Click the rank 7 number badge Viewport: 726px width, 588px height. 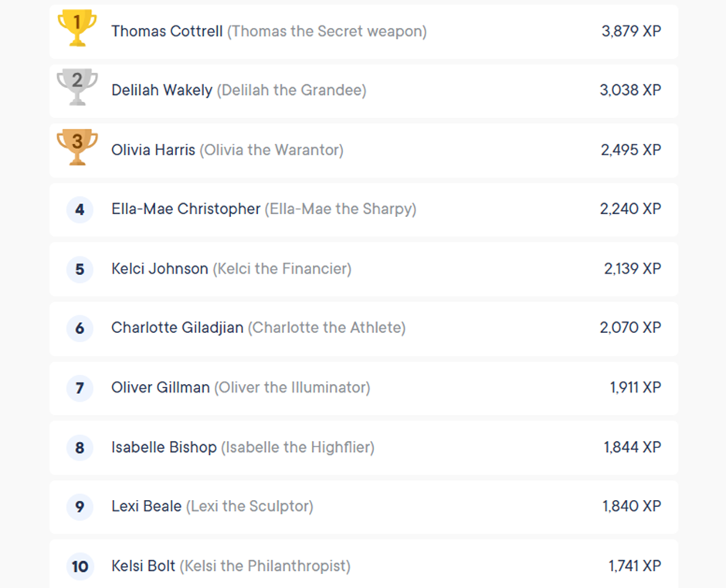click(x=80, y=388)
